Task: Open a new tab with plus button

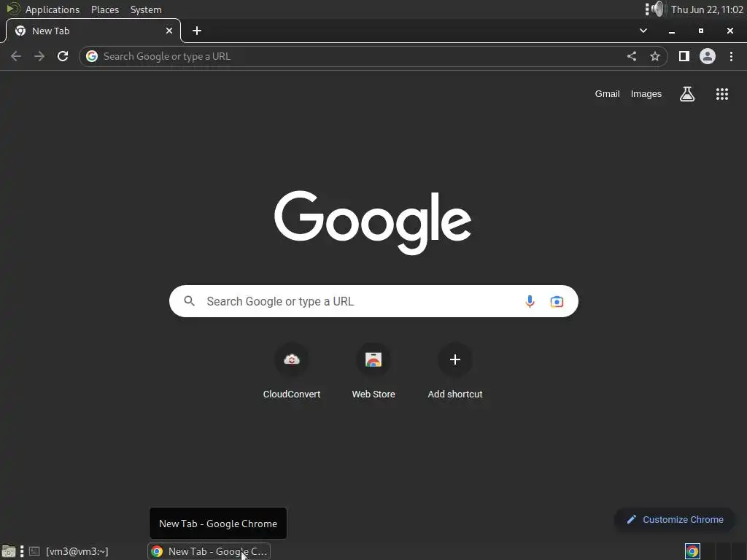Action: pyautogui.click(x=197, y=31)
